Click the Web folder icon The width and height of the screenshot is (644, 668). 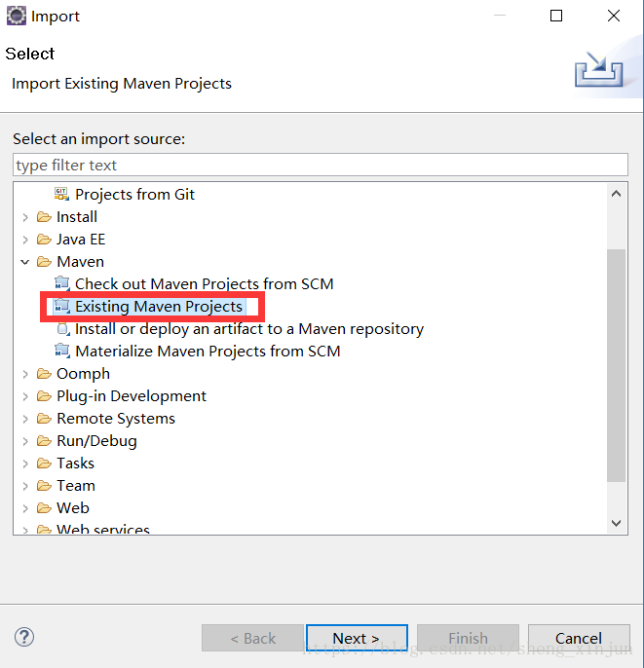click(x=44, y=508)
